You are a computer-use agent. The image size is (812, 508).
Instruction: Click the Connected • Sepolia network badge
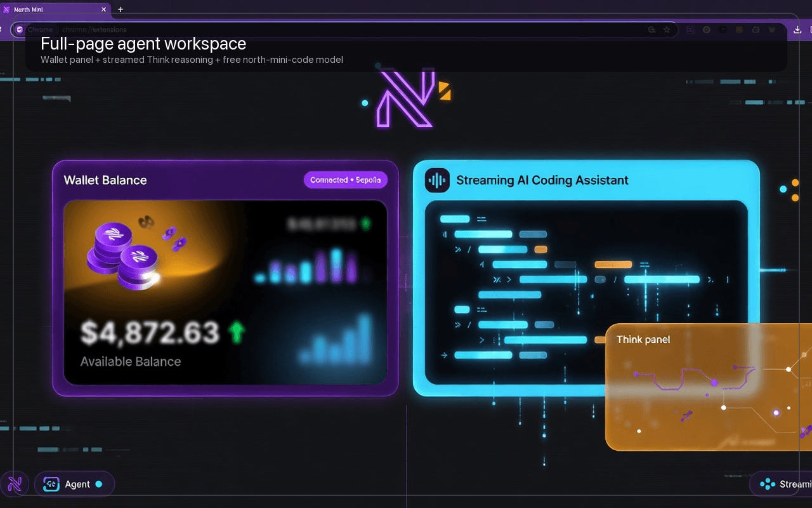tap(346, 180)
